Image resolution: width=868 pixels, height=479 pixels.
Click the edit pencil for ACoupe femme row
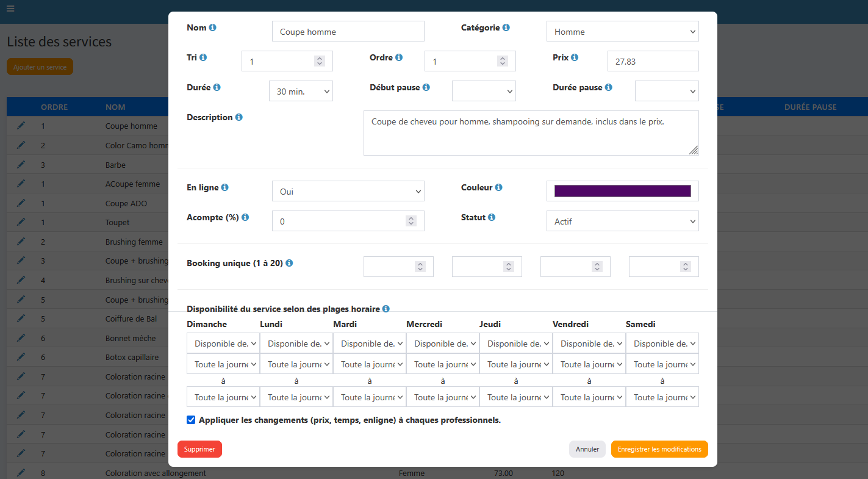[x=21, y=184]
